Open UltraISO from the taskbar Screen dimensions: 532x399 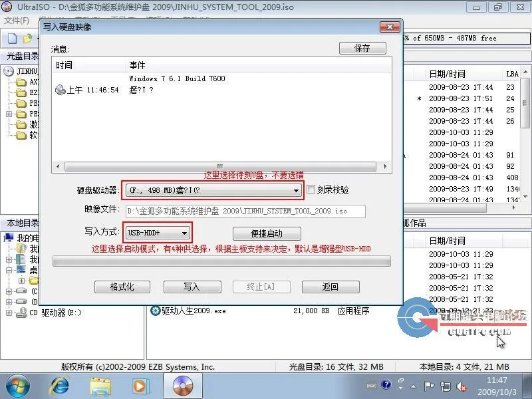(x=182, y=386)
